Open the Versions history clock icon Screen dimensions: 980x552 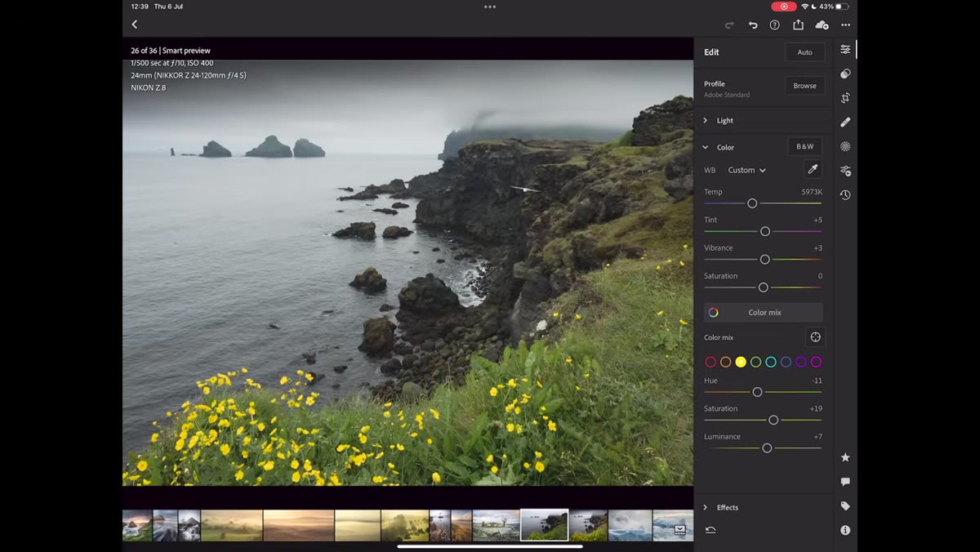click(x=845, y=195)
